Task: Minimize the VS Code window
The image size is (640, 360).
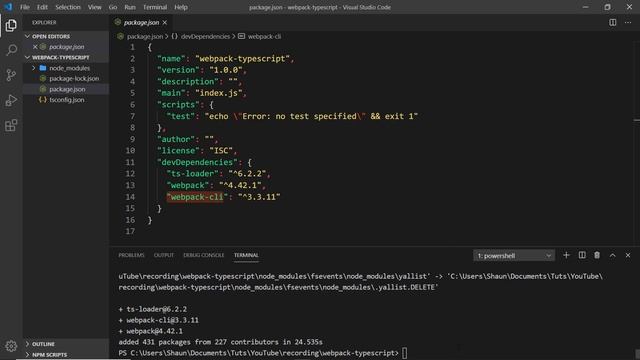Action: coord(585,7)
